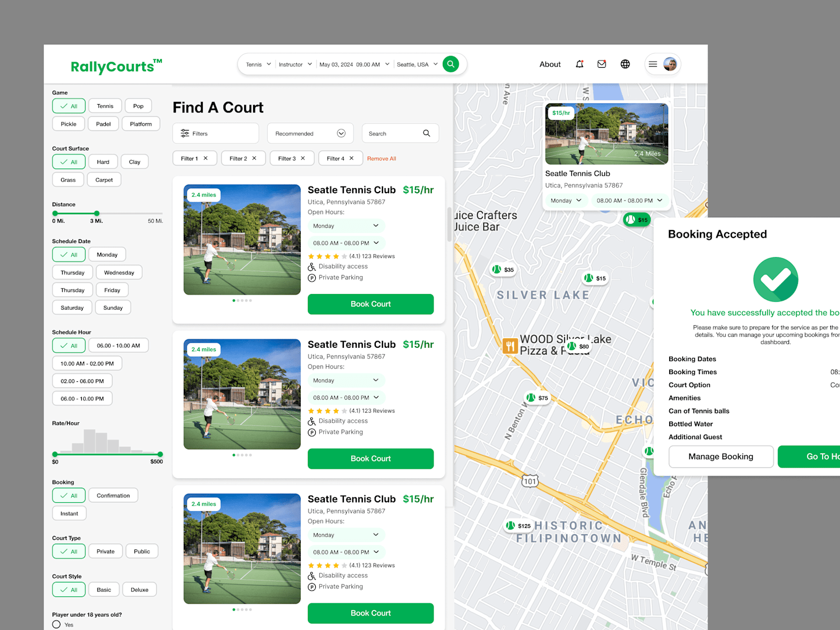The width and height of the screenshot is (840, 630).
Task: Select Deluxe court style
Action: pyautogui.click(x=139, y=590)
